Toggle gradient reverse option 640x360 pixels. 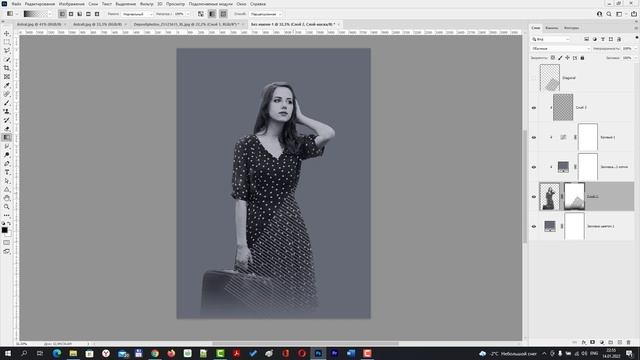(x=201, y=14)
